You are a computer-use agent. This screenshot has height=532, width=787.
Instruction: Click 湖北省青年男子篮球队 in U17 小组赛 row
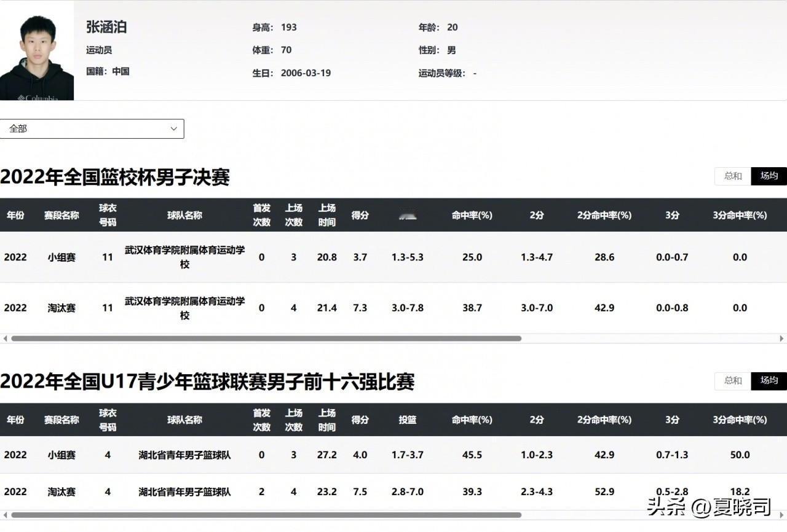click(x=184, y=455)
